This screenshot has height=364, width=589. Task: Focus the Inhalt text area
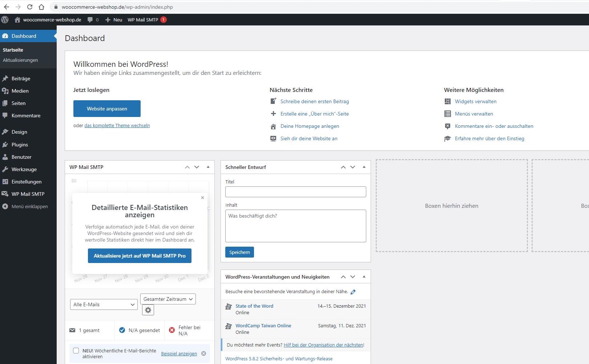coord(296,226)
